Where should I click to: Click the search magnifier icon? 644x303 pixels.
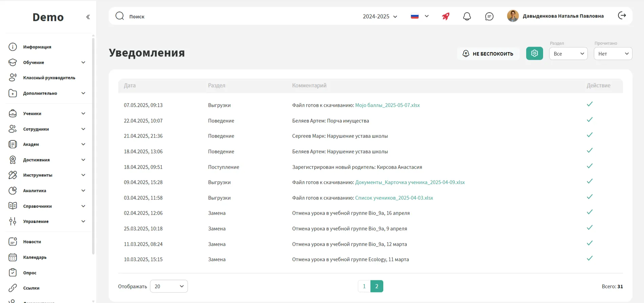click(120, 16)
